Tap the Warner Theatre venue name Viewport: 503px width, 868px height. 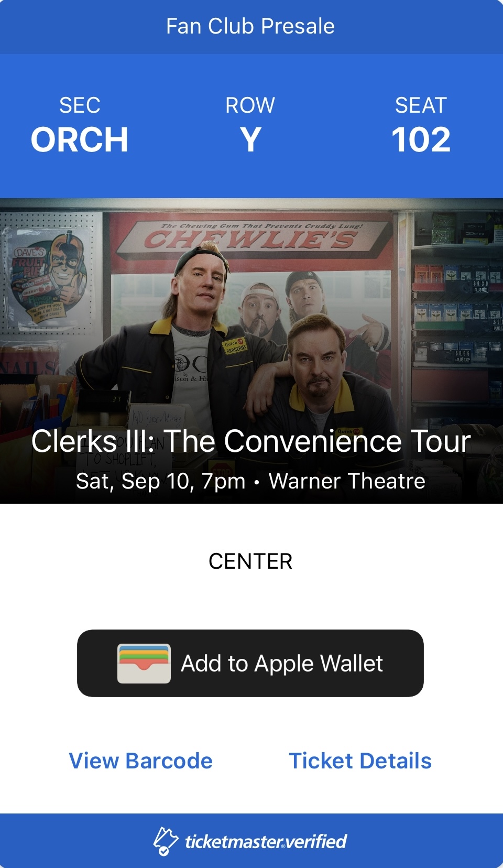click(x=347, y=481)
